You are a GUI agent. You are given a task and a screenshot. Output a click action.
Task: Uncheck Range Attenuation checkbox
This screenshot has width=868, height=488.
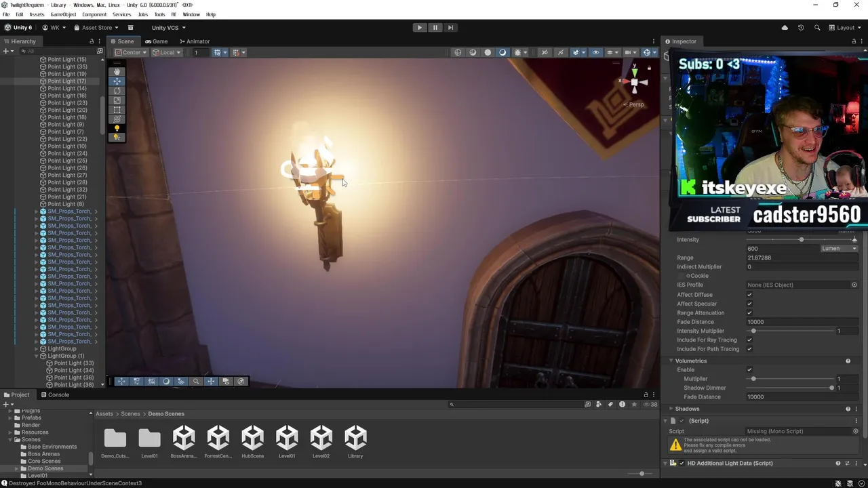pos(749,313)
